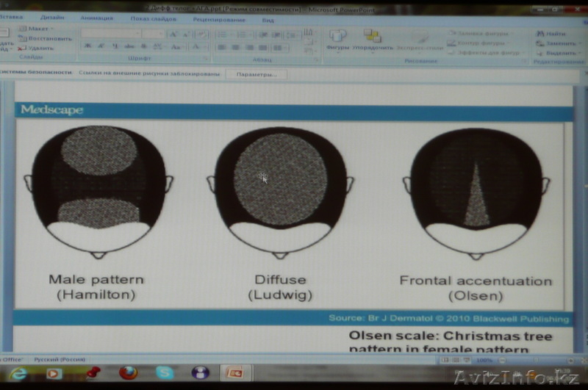Click the Find (Найти) binoculars icon
The height and width of the screenshot is (390, 588).
point(542,33)
